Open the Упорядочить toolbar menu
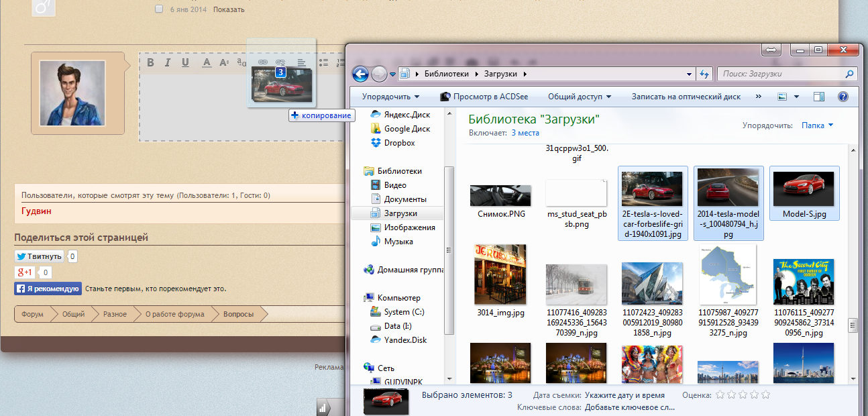Image resolution: width=868 pixels, height=416 pixels. pos(390,97)
